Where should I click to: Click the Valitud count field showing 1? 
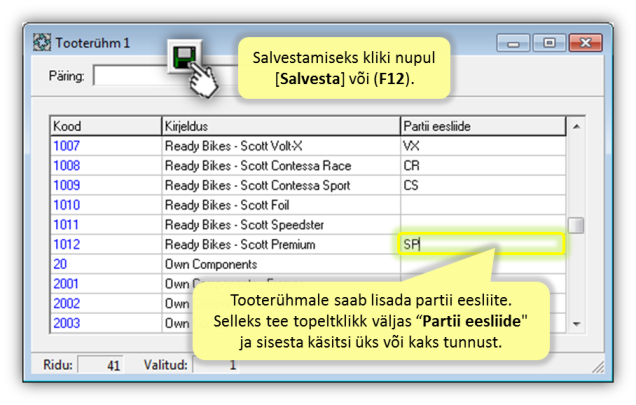coord(216,365)
